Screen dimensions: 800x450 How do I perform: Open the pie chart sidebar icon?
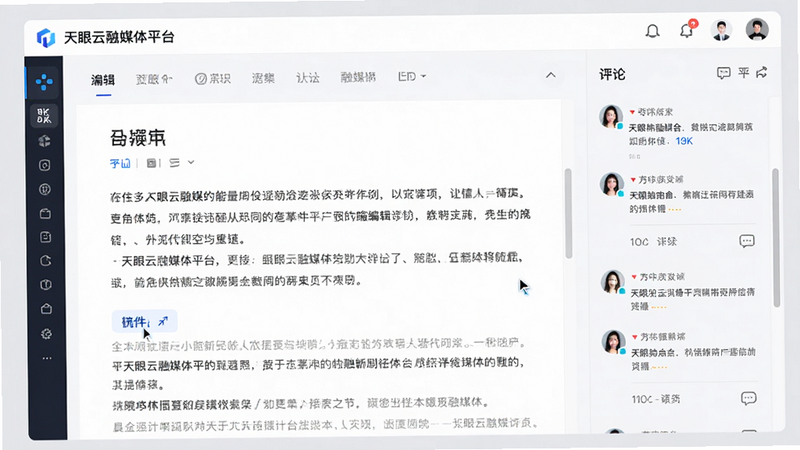click(45, 261)
